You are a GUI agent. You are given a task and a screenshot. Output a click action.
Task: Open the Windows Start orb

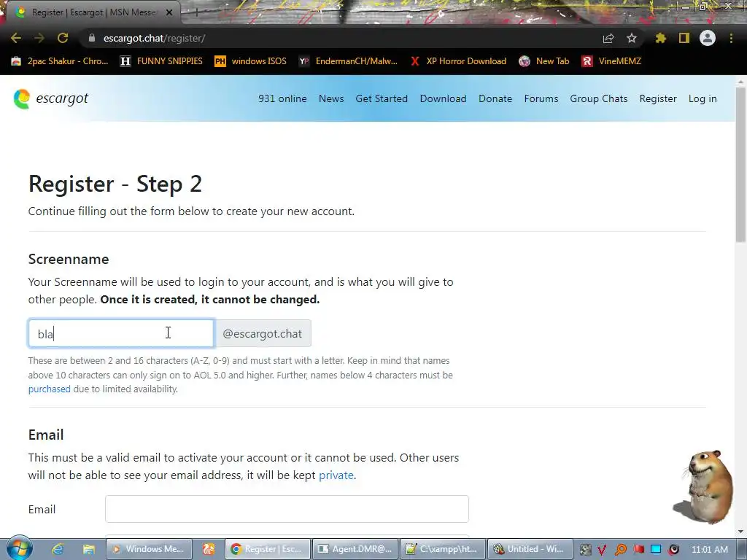click(x=20, y=548)
